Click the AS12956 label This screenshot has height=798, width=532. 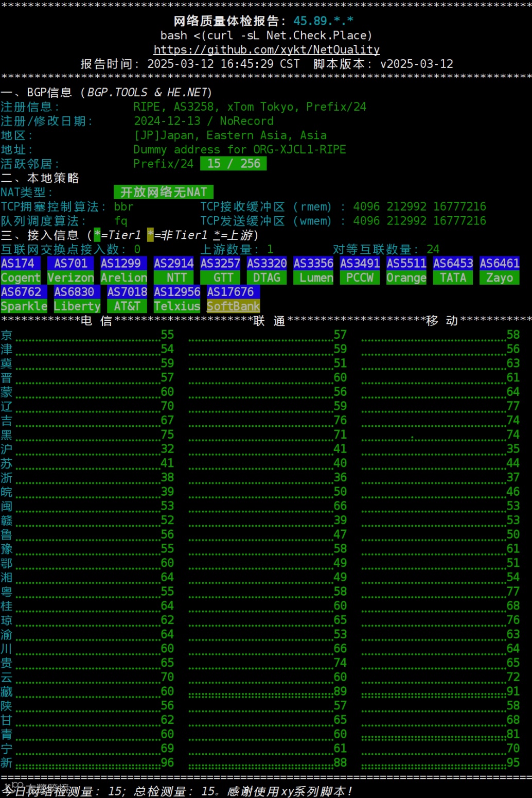177,292
